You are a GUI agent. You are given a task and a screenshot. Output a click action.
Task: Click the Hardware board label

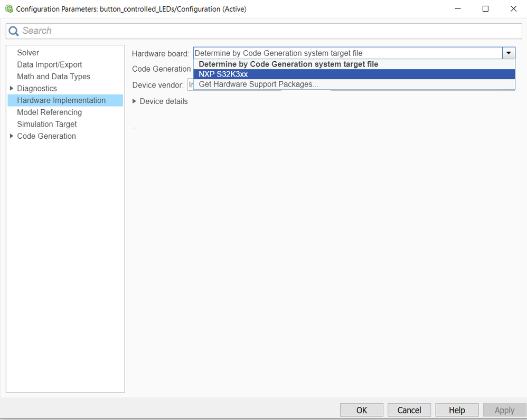point(161,54)
